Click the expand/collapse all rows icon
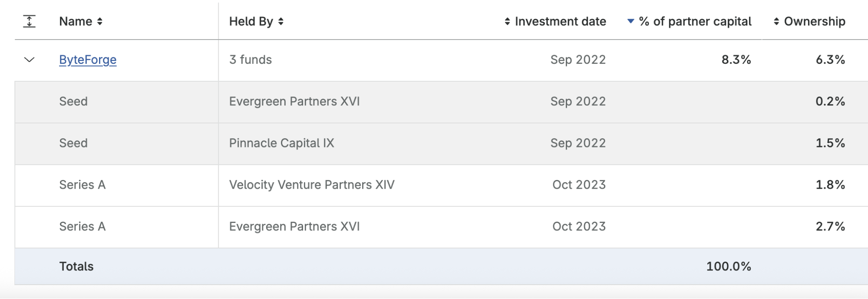Viewport: 868px width, 299px height. (29, 21)
